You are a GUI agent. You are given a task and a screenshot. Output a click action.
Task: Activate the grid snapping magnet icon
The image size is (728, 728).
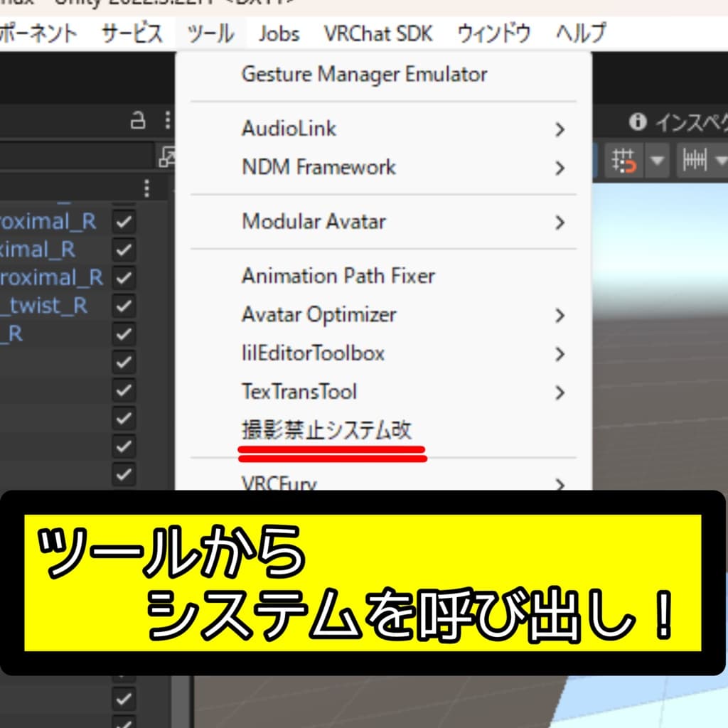pyautogui.click(x=626, y=160)
